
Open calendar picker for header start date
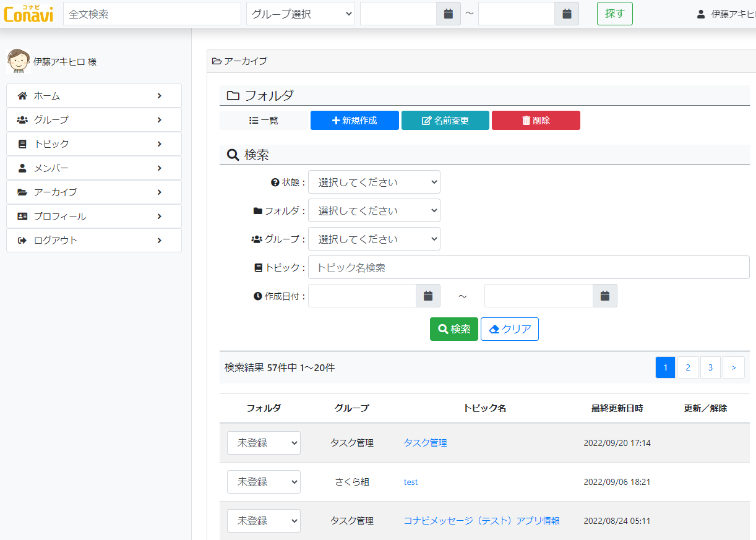tap(448, 14)
